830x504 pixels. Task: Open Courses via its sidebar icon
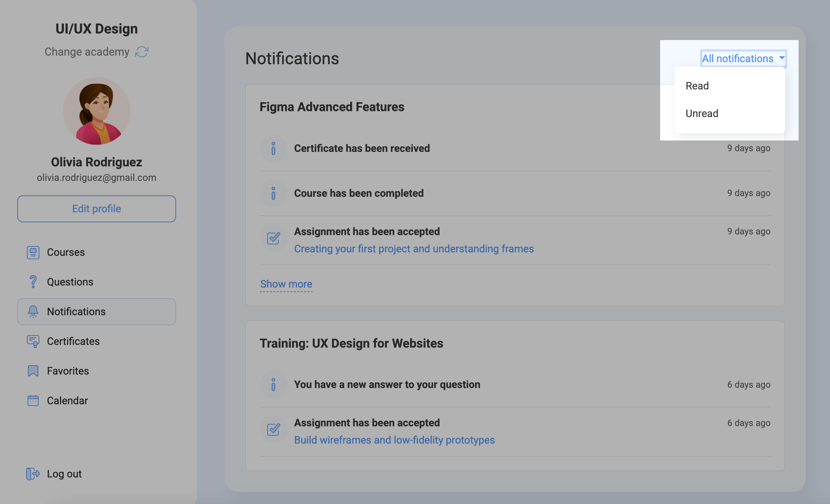pyautogui.click(x=33, y=252)
